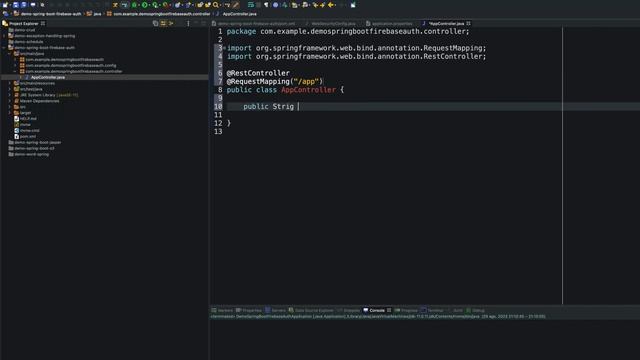Viewport: 640px width, 360px height.
Task: Click the blue circle icon in toolbar
Action: coord(276,5)
